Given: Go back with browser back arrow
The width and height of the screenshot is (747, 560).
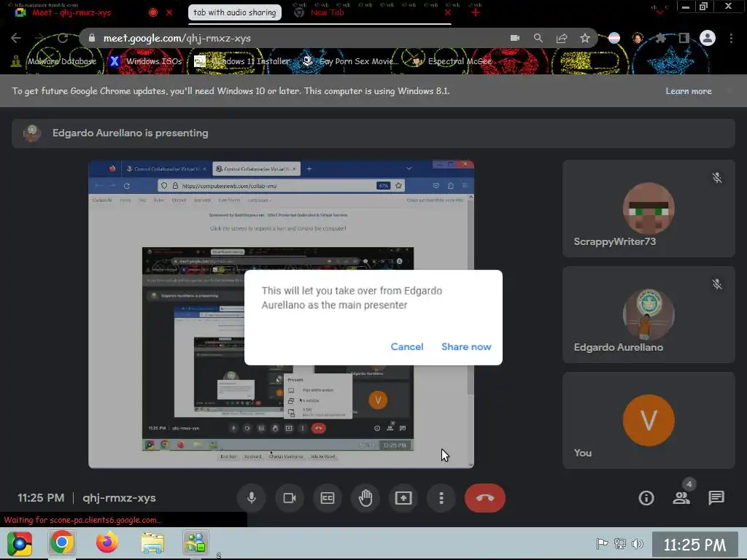Looking at the screenshot, I should [16, 38].
